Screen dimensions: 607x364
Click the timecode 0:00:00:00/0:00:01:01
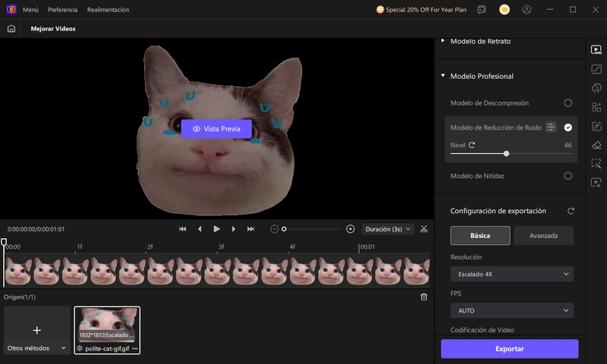(36, 229)
